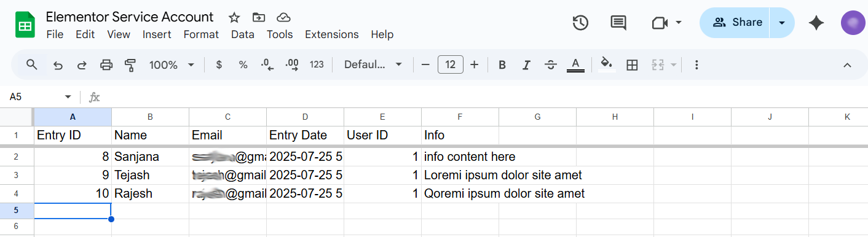Increase font size with plus button
The image size is (868, 237).
475,64
